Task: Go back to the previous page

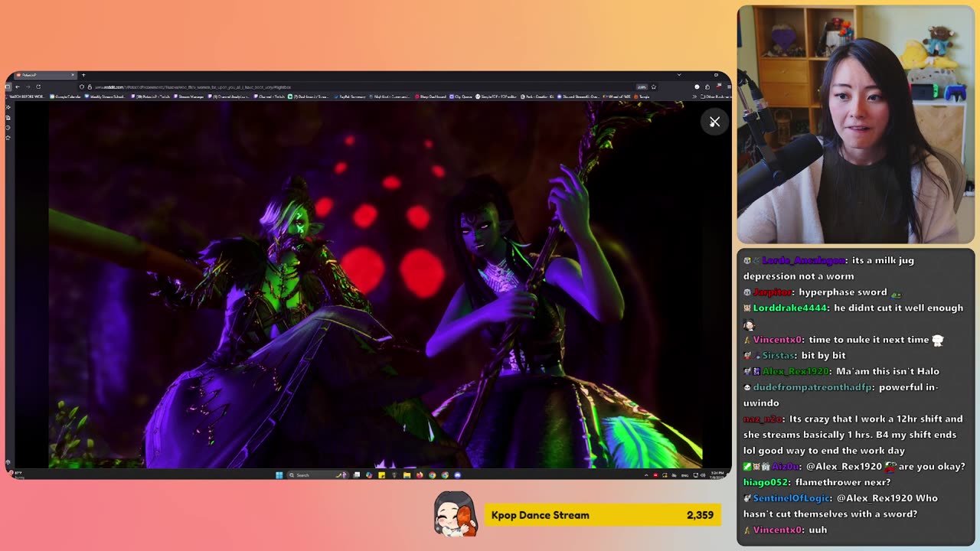Action: coord(17,86)
